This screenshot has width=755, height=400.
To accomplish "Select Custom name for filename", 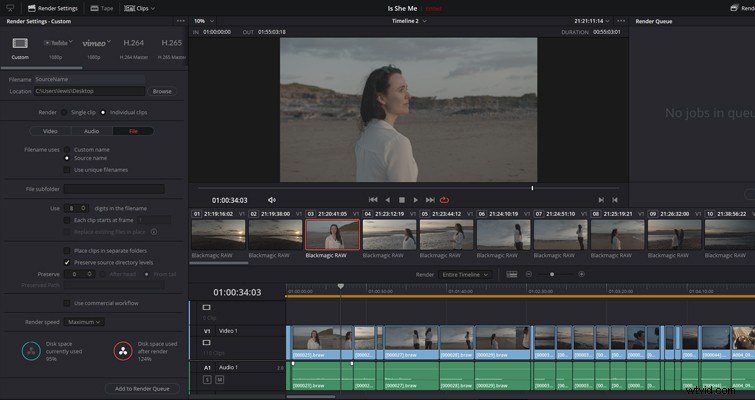I will [x=67, y=150].
